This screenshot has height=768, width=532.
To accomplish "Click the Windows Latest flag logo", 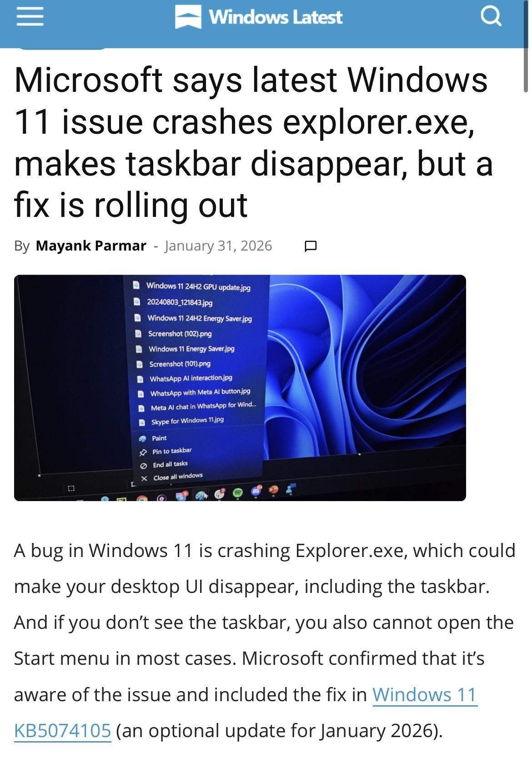I will point(188,17).
